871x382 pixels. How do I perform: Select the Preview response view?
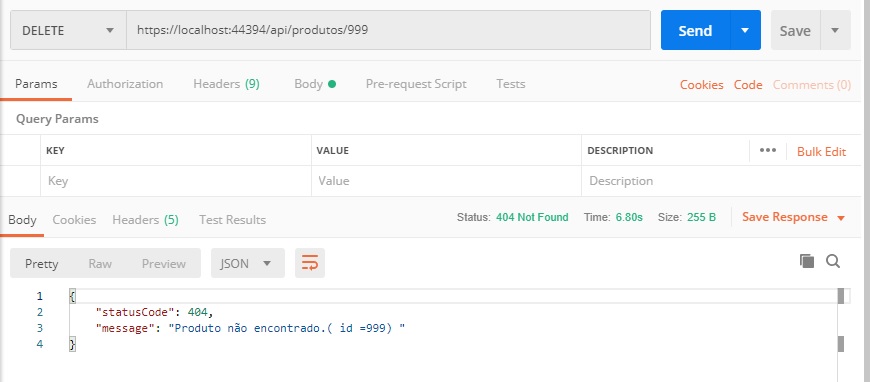coord(163,264)
